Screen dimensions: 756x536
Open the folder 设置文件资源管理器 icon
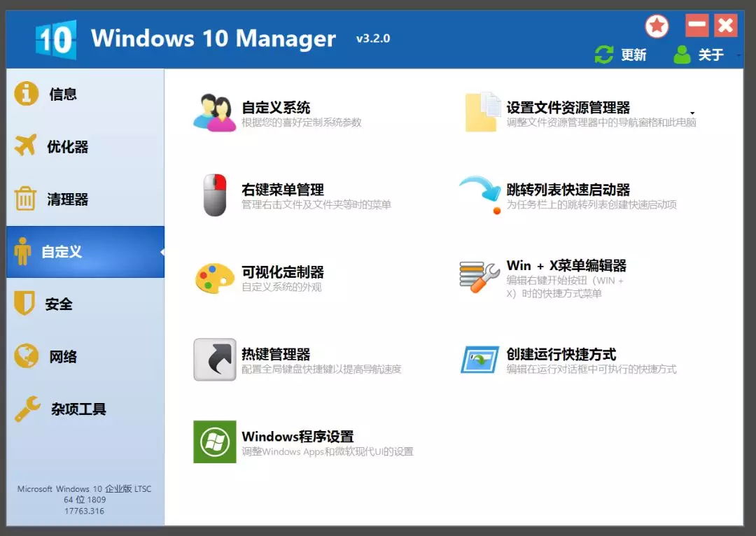point(482,112)
